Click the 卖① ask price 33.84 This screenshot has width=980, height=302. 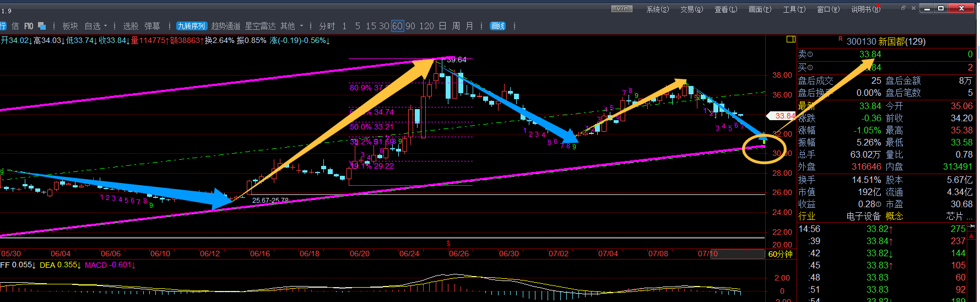870,54
